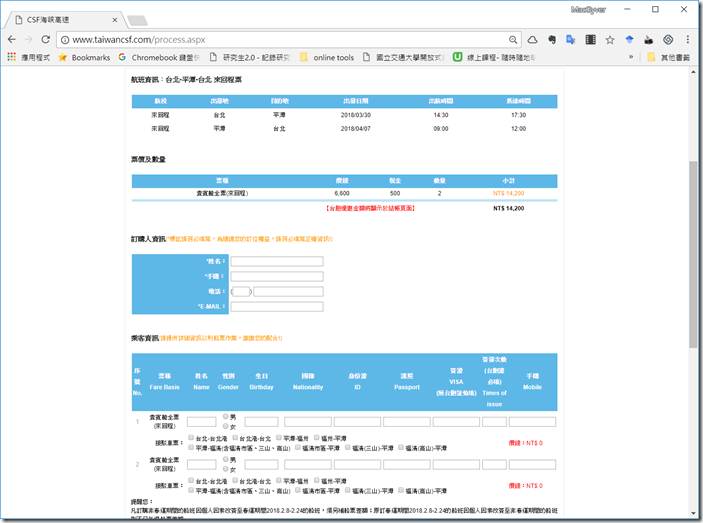
Task: Click passenger 1 Passport field
Action: point(407,422)
